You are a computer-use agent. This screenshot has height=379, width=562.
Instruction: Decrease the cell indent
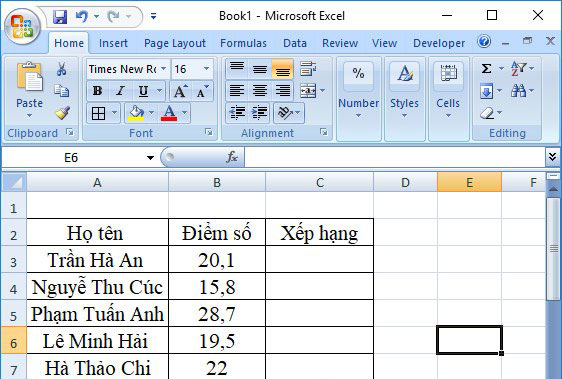tap(237, 113)
